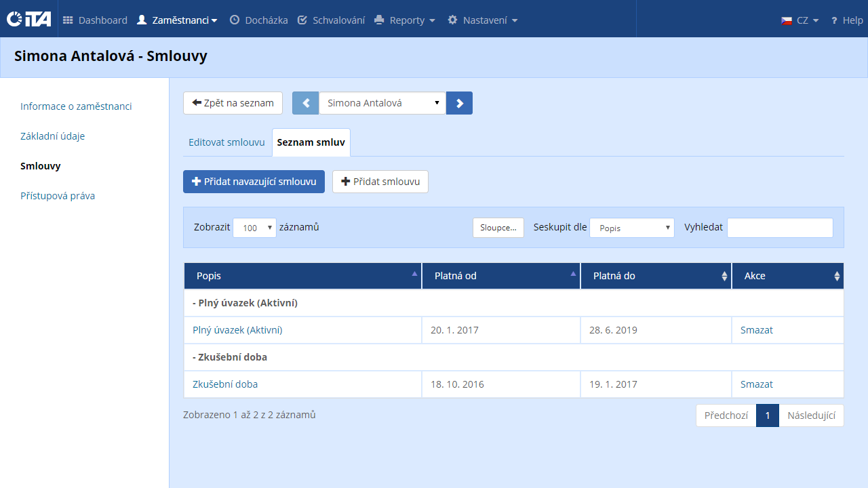Screen dimensions: 868x488
Task: Sort by Platná do column arrows
Action: pos(724,277)
